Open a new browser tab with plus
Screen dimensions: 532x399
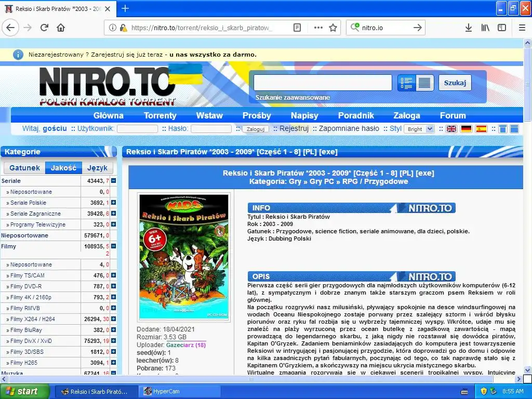pos(125,8)
